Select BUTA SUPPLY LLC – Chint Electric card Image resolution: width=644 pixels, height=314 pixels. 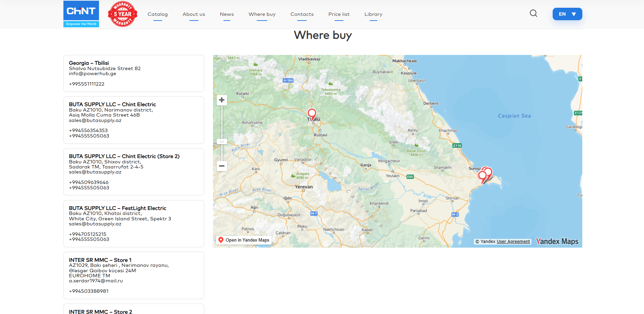(x=134, y=120)
